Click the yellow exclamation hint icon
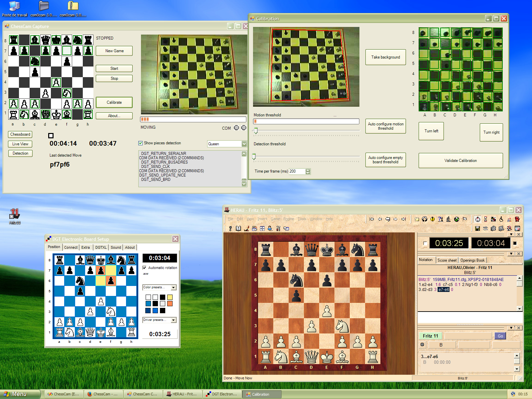Image resolution: width=532 pixels, height=399 pixels. click(x=433, y=219)
